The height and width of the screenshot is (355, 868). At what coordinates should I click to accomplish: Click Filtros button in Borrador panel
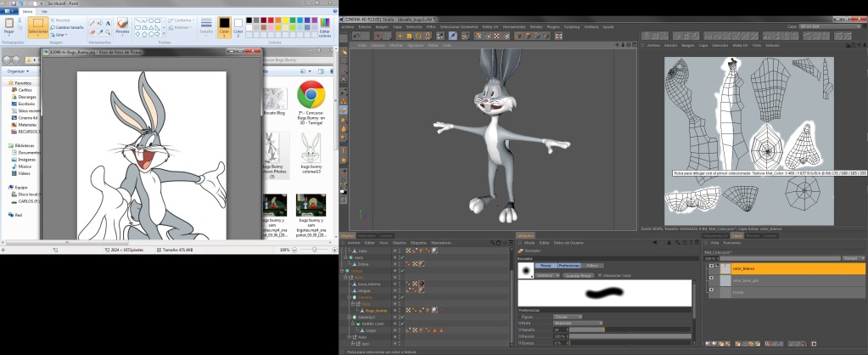[x=592, y=266]
